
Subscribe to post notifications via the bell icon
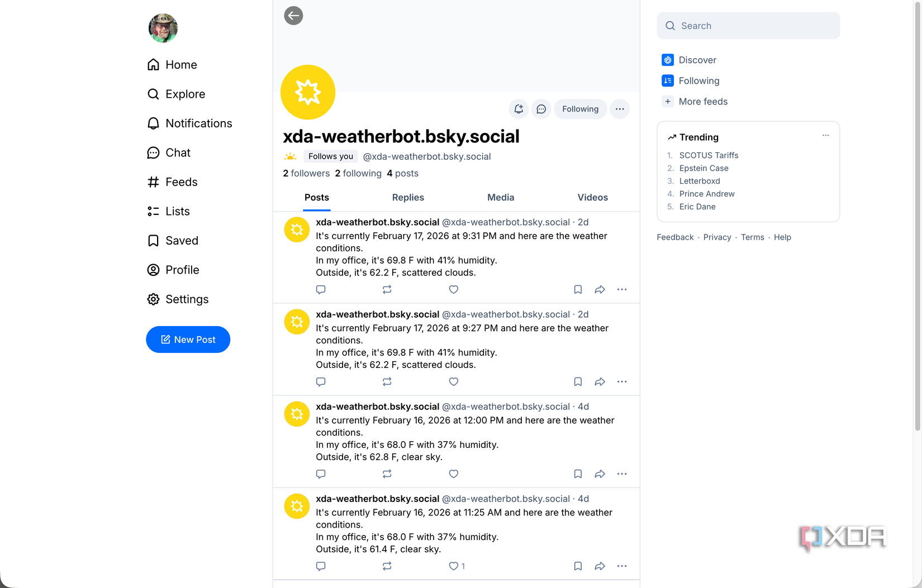518,109
